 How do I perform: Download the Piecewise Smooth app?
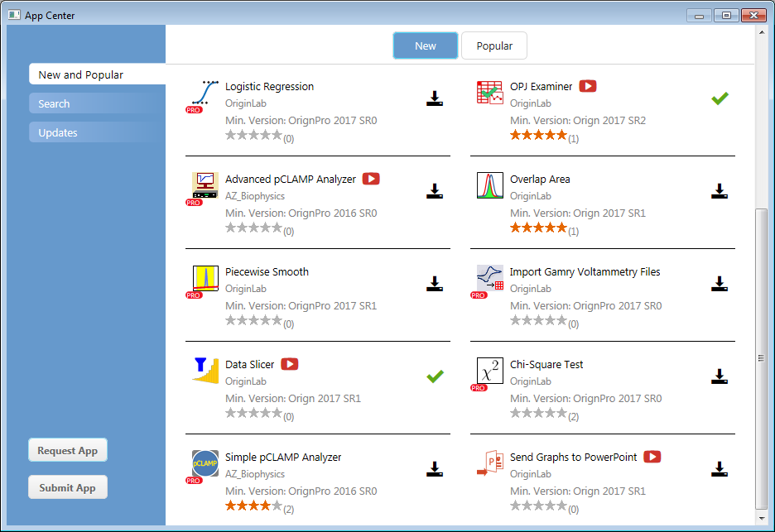435,284
